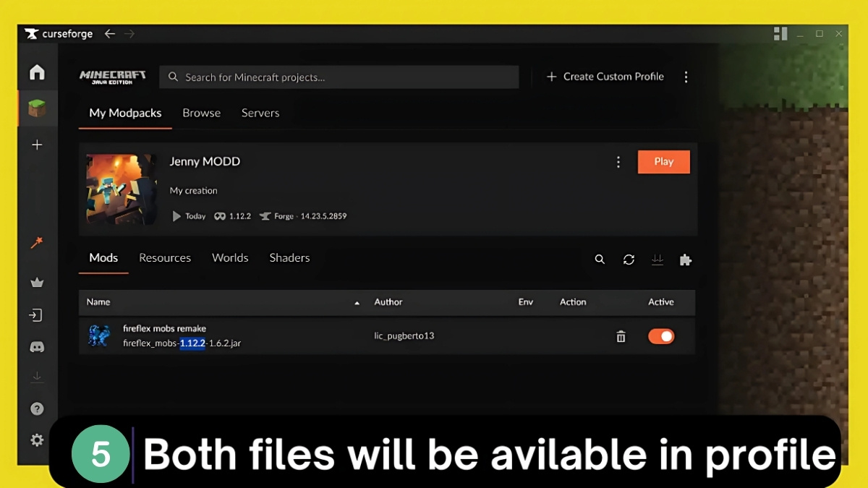Open the settings gear icon
The image size is (868, 488).
click(x=37, y=440)
